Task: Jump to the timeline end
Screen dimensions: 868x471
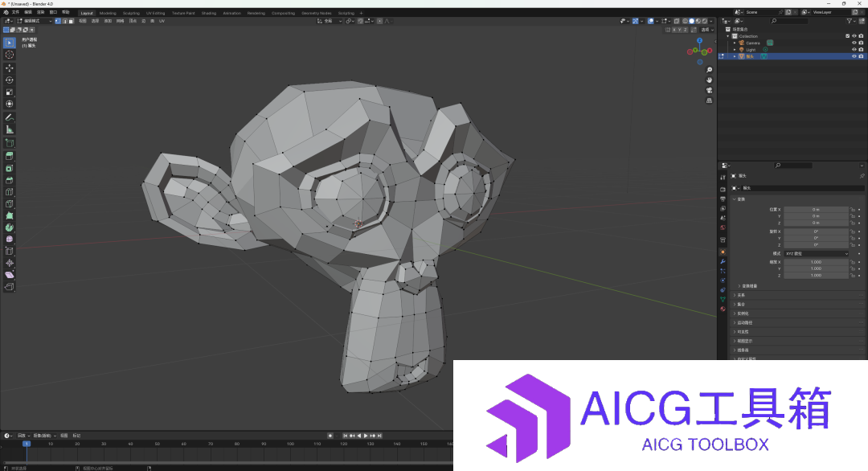Action: coord(379,436)
